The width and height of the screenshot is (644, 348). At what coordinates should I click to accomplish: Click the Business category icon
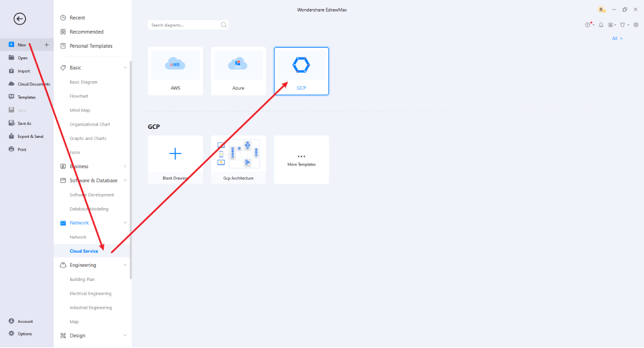pyautogui.click(x=63, y=166)
